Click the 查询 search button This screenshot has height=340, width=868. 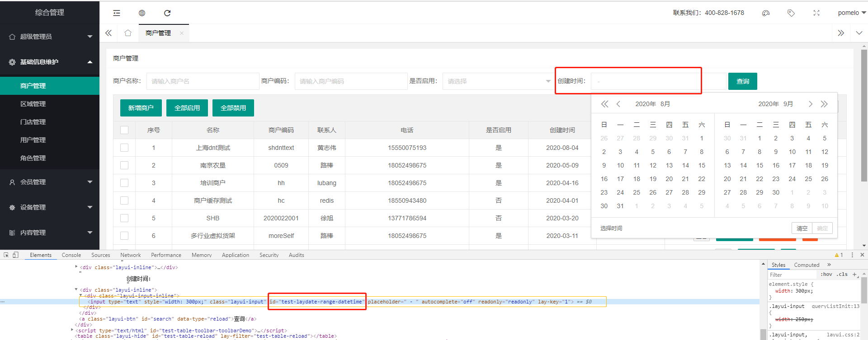[x=743, y=81]
